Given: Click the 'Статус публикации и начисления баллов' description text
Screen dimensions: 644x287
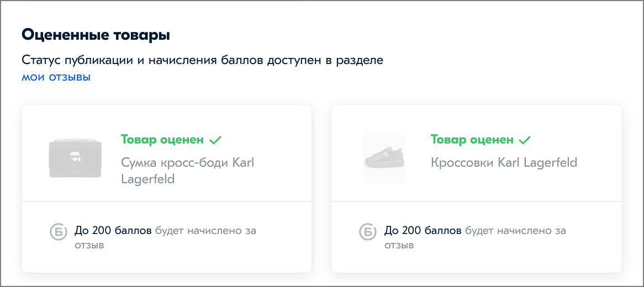Looking at the screenshot, I should click(x=142, y=60).
